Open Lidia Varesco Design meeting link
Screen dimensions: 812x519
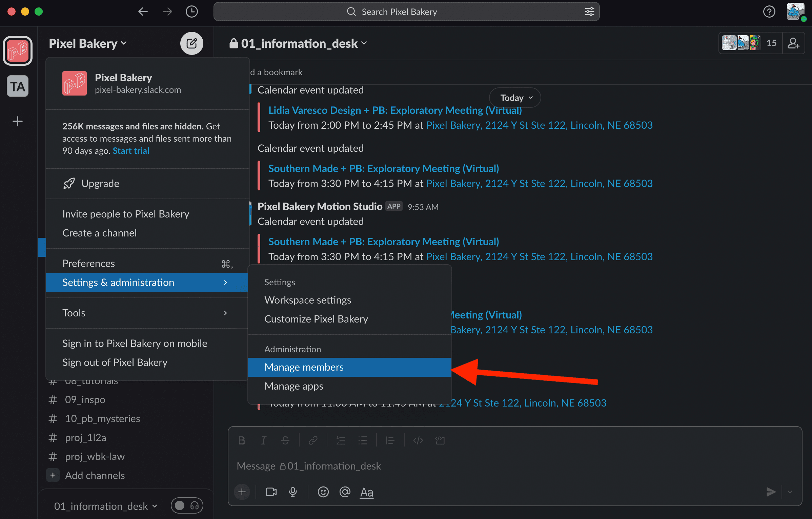click(395, 110)
